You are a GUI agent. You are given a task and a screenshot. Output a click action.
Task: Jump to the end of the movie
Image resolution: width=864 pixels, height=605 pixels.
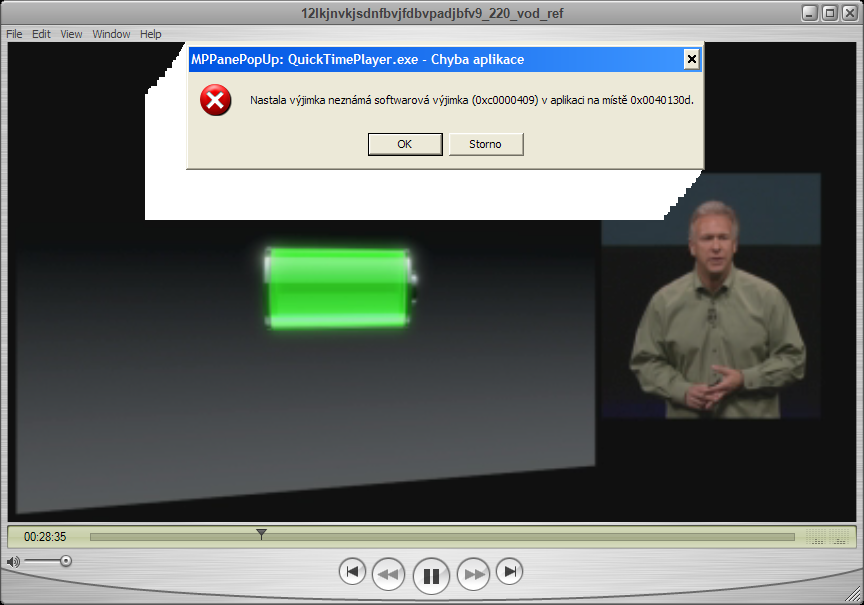(x=510, y=571)
